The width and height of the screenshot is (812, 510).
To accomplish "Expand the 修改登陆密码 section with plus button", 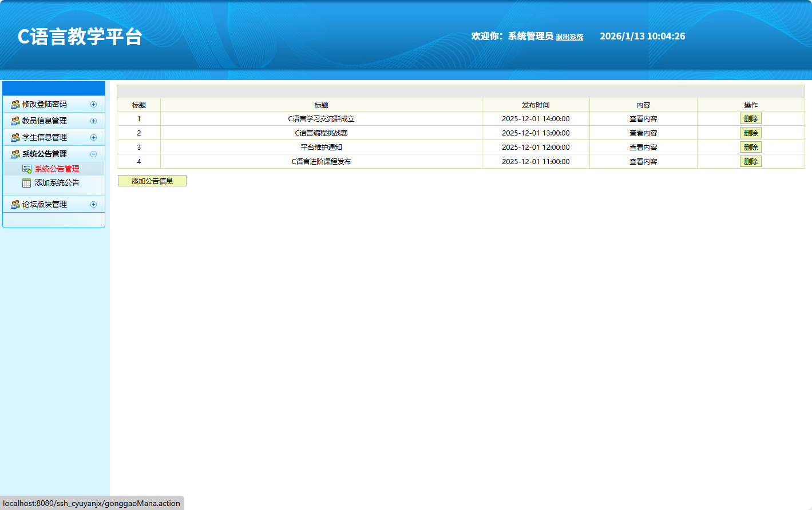I will tap(94, 105).
